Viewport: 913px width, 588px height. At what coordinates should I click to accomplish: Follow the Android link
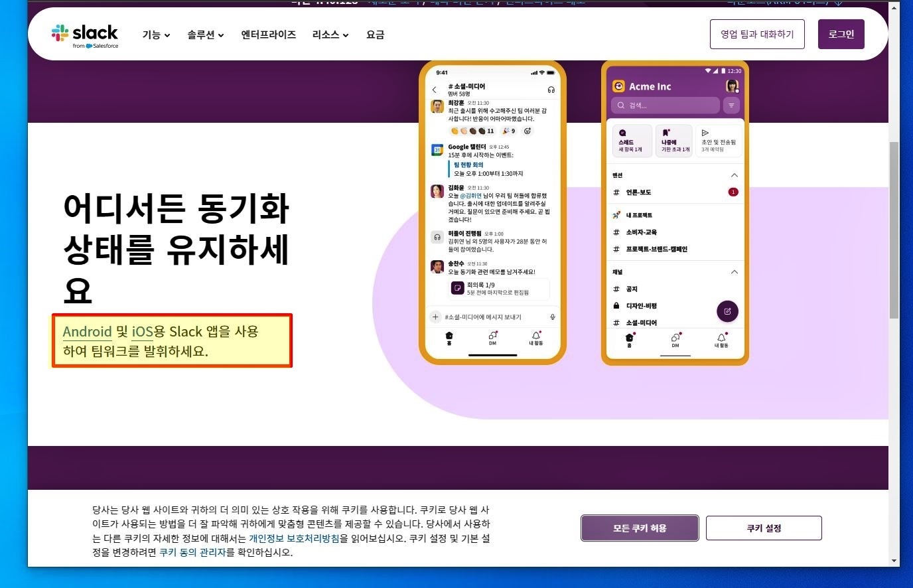click(x=87, y=331)
